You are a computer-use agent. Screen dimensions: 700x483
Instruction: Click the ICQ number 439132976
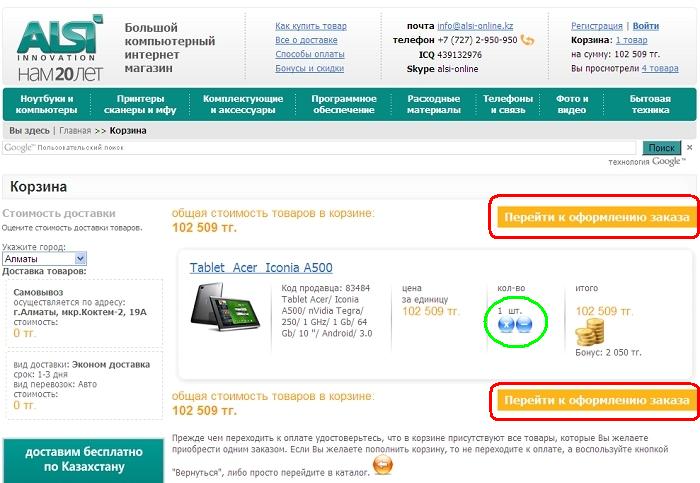point(459,55)
